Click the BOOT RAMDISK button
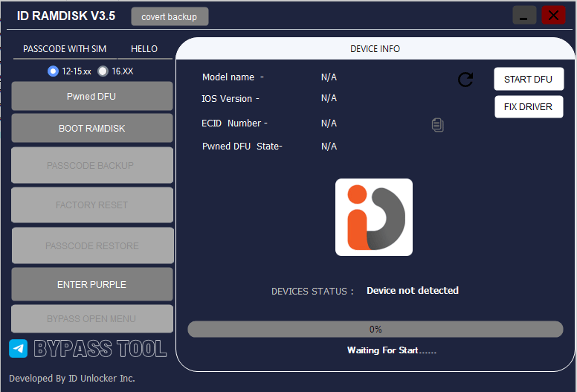The image size is (577, 392). (x=92, y=128)
